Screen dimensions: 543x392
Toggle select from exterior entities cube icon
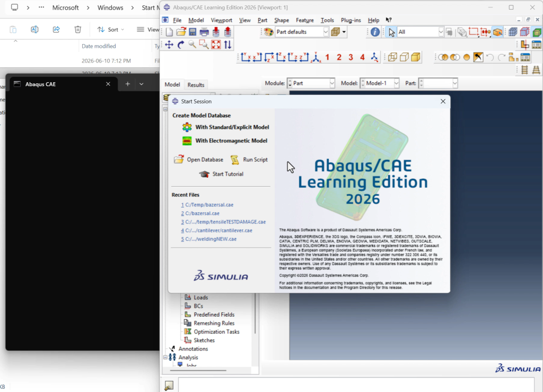coord(497,32)
